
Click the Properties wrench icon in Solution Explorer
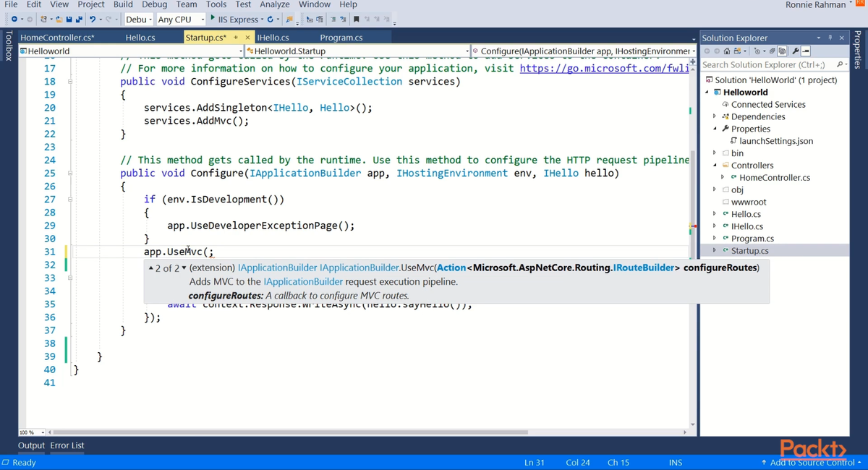tap(796, 51)
